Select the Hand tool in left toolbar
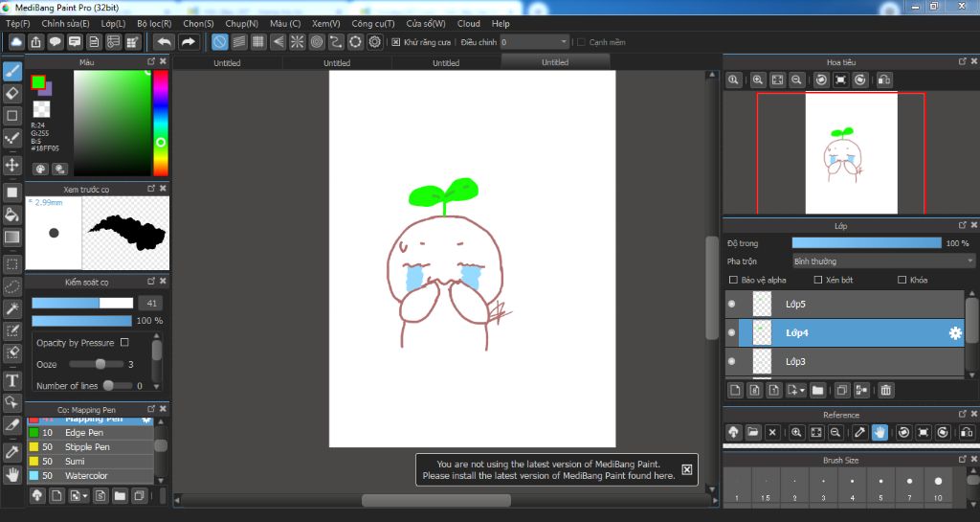Image resolution: width=980 pixels, height=522 pixels. (11, 475)
